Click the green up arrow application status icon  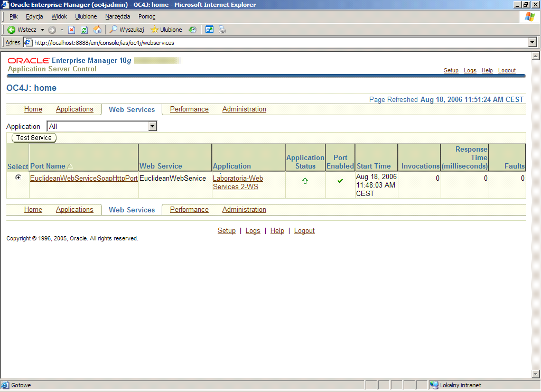305,181
